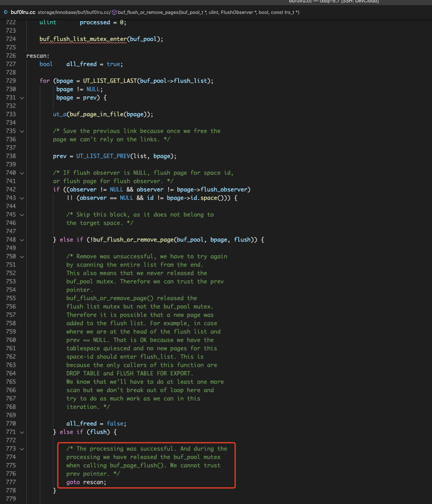Fold the comment at line 773
The width and height of the screenshot is (432, 504).
coord(22,449)
